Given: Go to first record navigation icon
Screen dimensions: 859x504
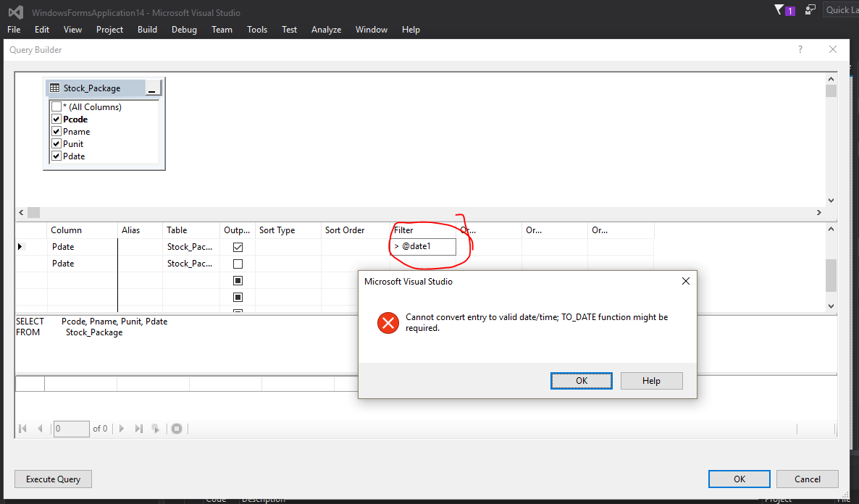Looking at the screenshot, I should click(22, 429).
